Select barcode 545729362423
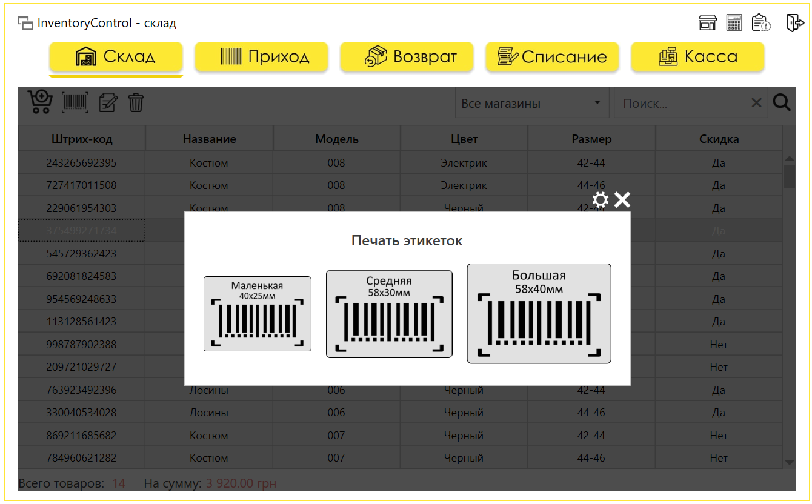The height and width of the screenshot is (504, 812). click(82, 254)
